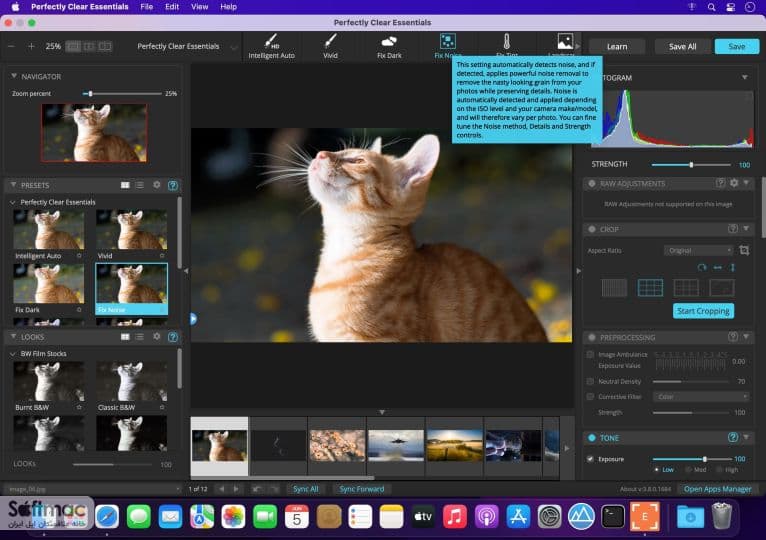This screenshot has width=766, height=540.
Task: Rotate the crop using the rotate icon
Action: [x=702, y=267]
